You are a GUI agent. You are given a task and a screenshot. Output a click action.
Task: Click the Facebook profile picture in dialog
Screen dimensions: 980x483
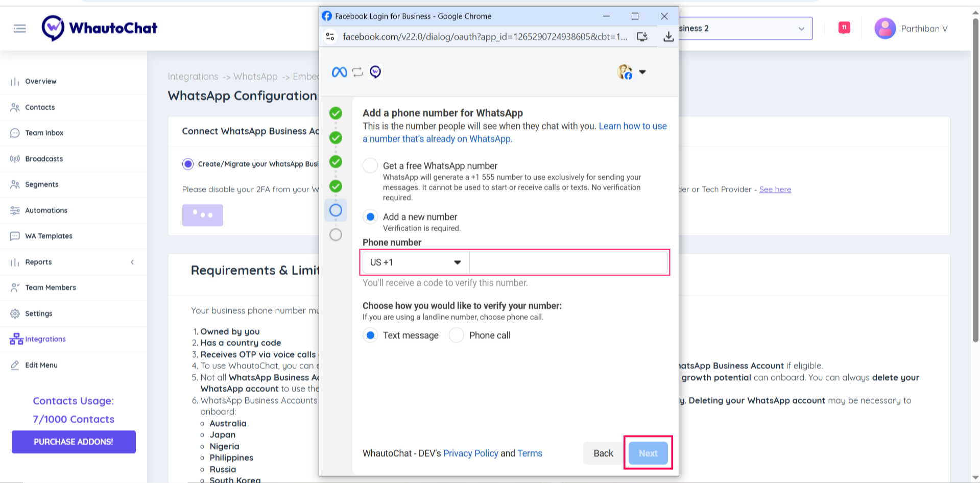tap(625, 72)
